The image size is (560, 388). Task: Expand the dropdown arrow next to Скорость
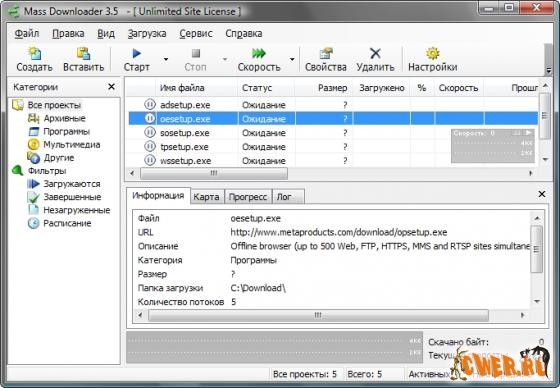click(292, 59)
